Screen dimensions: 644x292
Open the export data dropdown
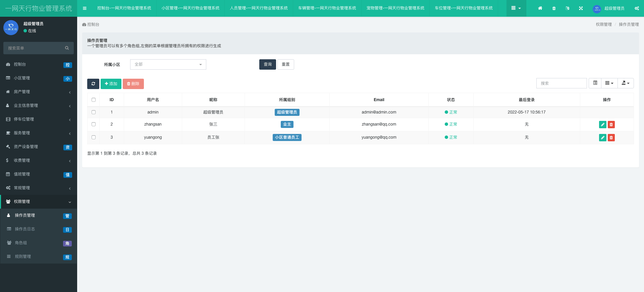point(625,83)
